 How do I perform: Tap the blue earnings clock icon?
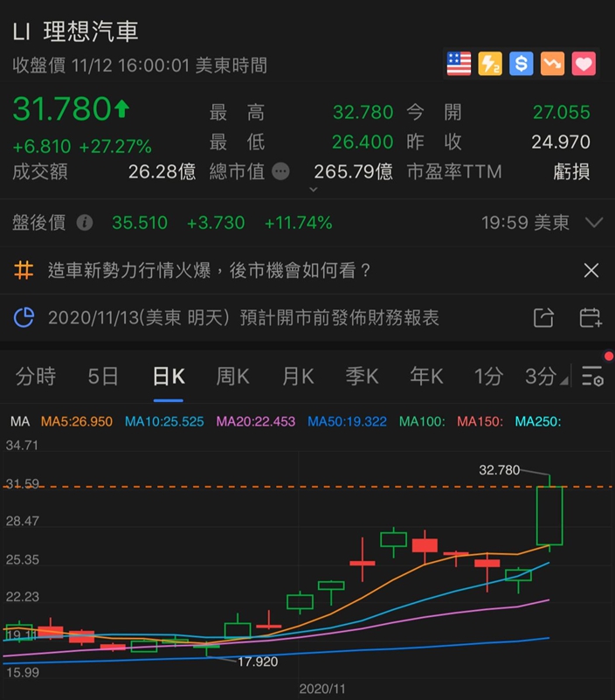[x=24, y=317]
